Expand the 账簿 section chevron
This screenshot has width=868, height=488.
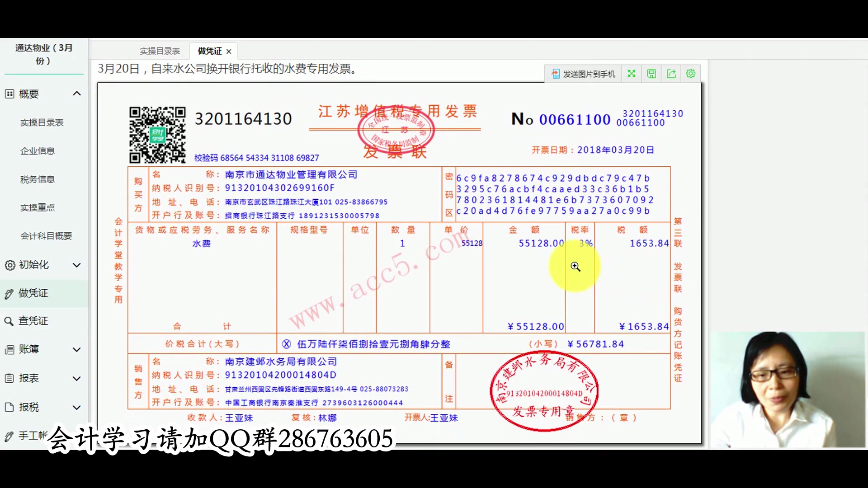pyautogui.click(x=77, y=350)
